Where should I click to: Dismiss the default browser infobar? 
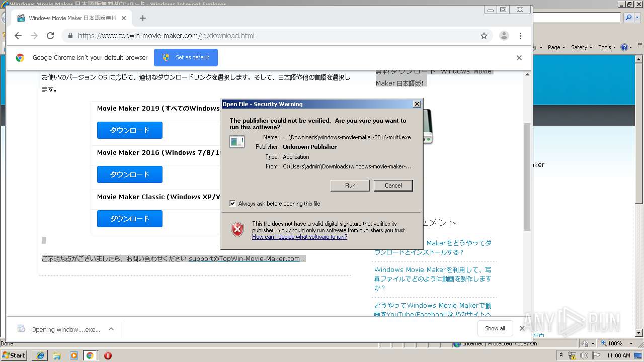point(519,58)
